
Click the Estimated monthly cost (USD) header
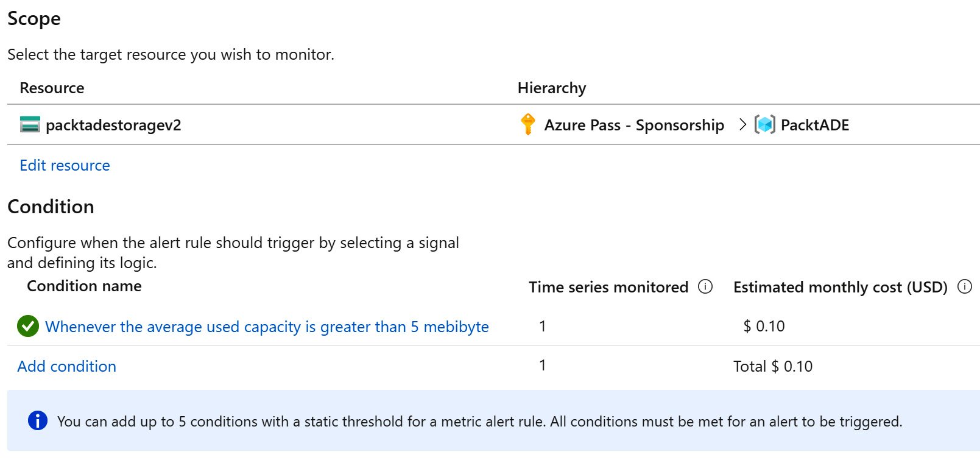tap(840, 287)
